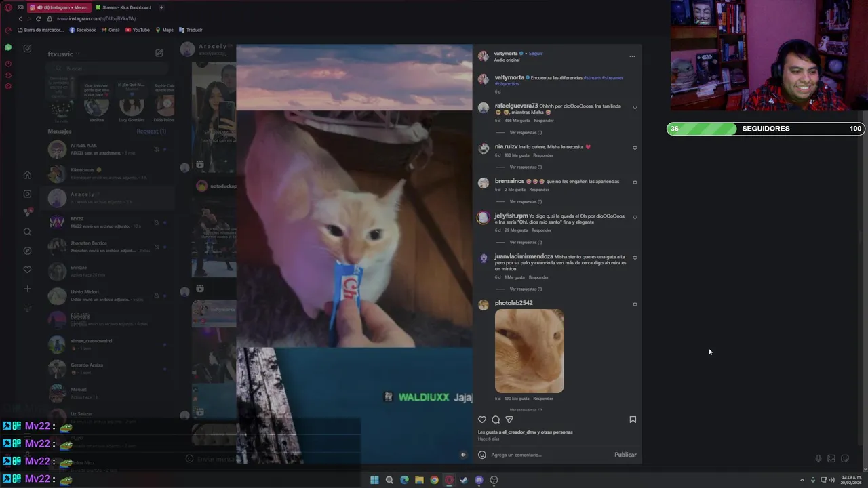Open the Aracely conversation in messages
Viewport: 868px width, 488px height.
pyautogui.click(x=108, y=198)
